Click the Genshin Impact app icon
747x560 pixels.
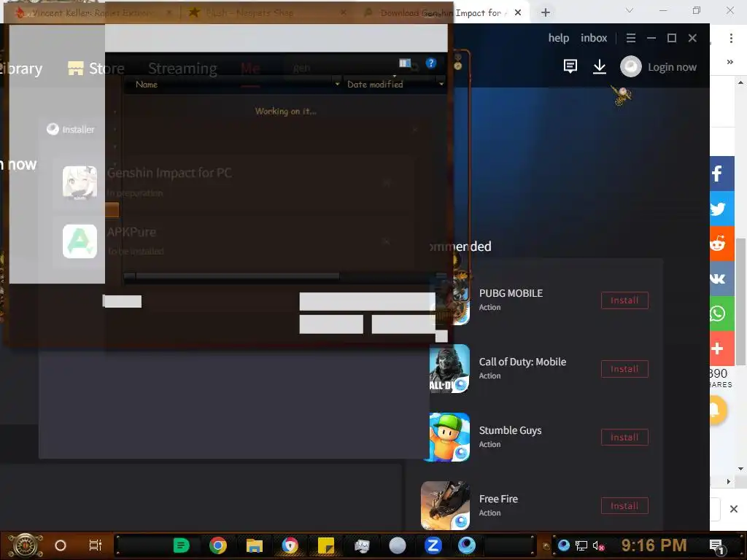point(80,182)
